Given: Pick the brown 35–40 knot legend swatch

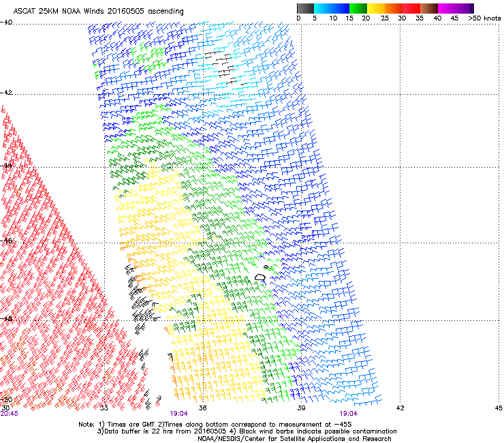Looking at the screenshot, I should click(429, 8).
